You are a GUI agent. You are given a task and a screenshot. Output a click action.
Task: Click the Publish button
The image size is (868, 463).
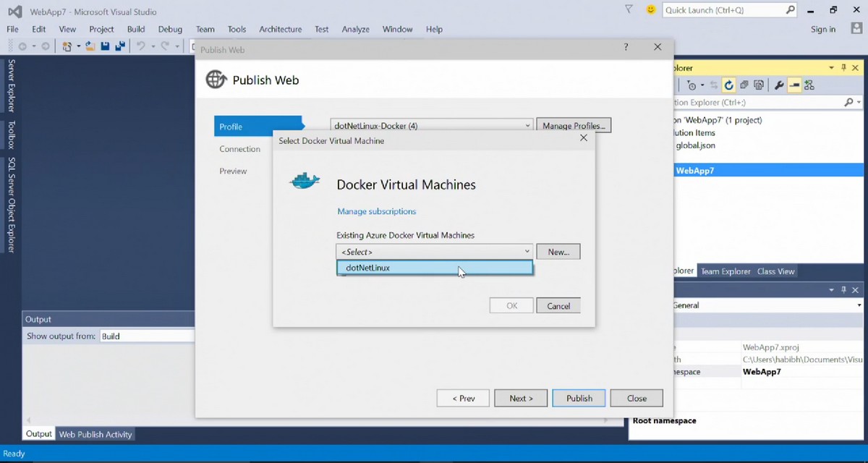[579, 398]
